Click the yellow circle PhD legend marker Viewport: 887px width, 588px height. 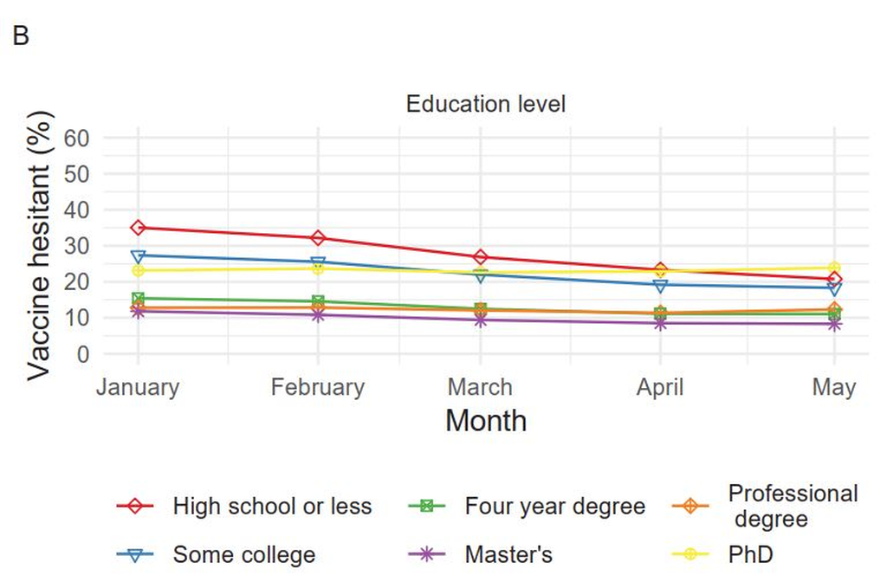(x=689, y=554)
